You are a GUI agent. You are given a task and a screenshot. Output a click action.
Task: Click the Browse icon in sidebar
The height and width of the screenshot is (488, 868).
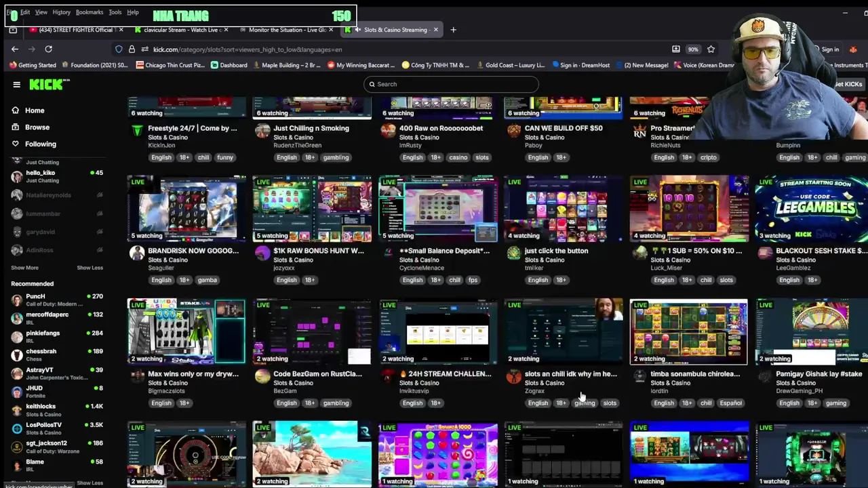pos(16,127)
